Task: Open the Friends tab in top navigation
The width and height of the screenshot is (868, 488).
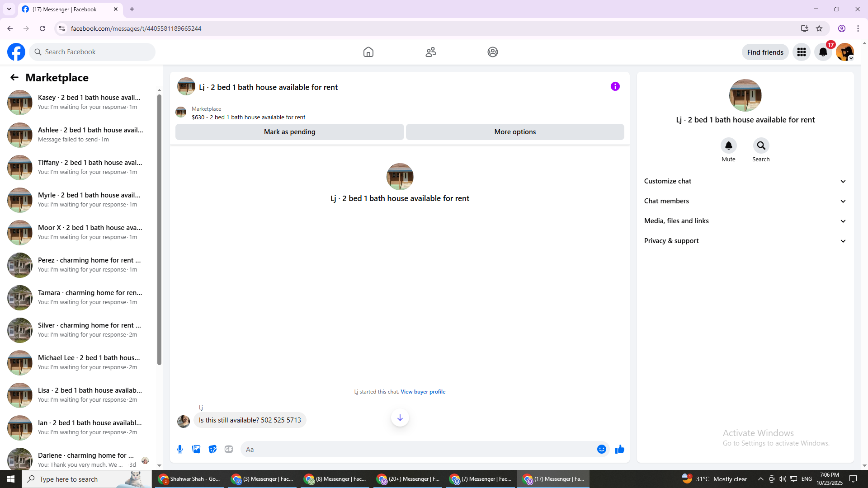Action: pos(430,52)
